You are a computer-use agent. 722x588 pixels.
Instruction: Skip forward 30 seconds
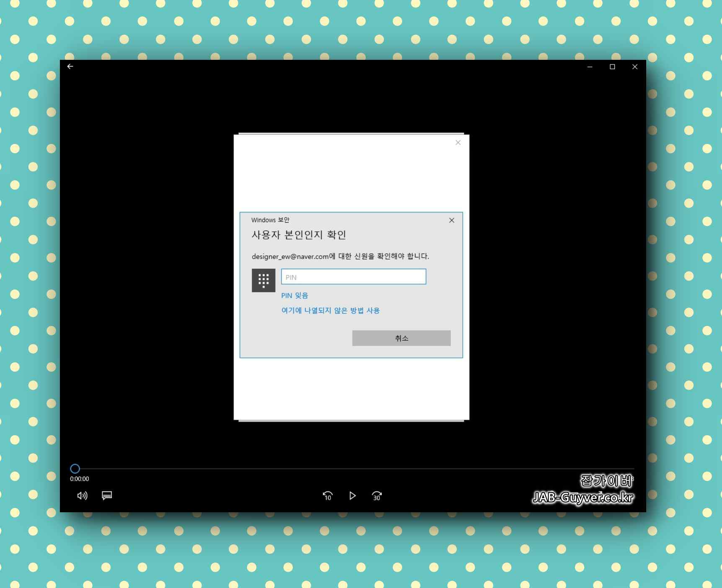[376, 496]
